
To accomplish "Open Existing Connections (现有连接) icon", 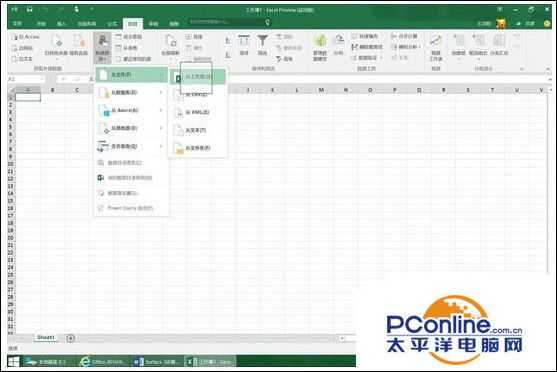I will pos(79,41).
